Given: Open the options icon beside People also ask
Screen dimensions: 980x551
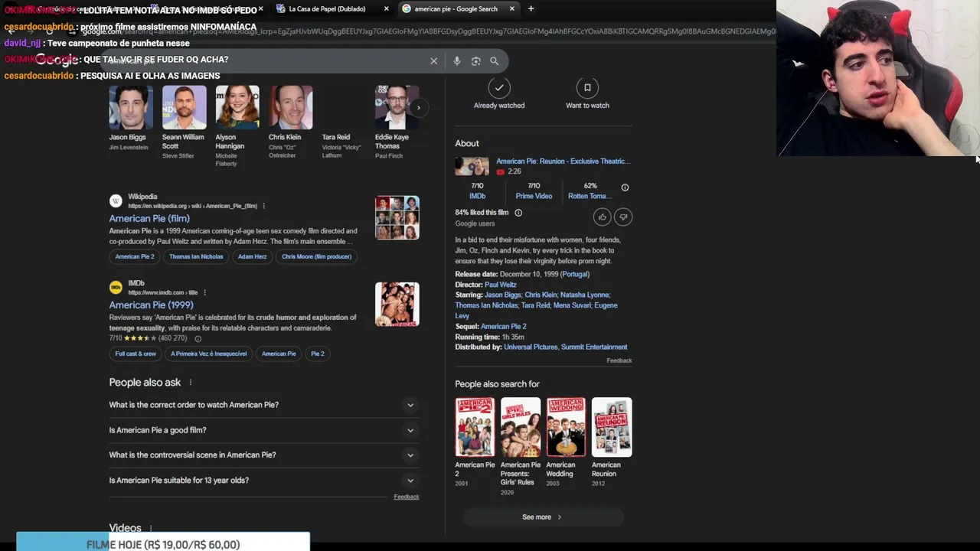Looking at the screenshot, I should [x=191, y=383].
